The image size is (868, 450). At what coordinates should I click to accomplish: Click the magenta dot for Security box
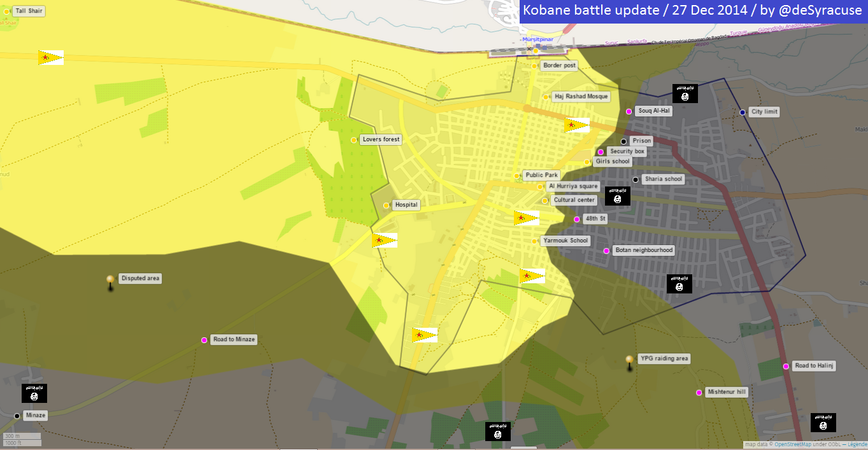tap(601, 152)
